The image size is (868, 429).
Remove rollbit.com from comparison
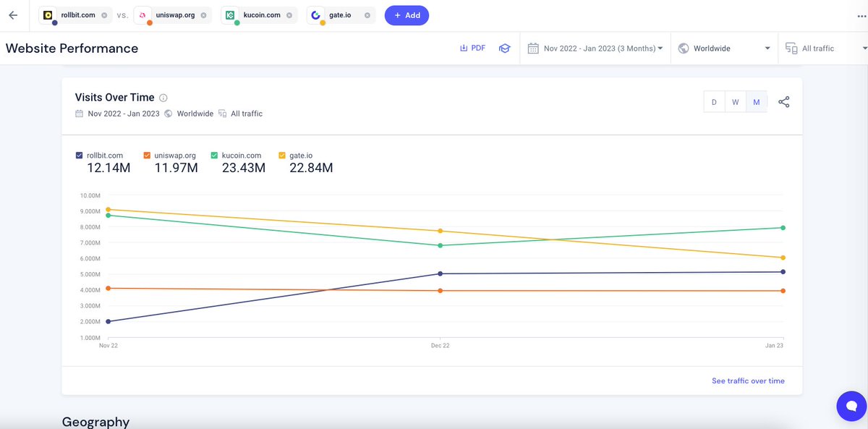(104, 15)
